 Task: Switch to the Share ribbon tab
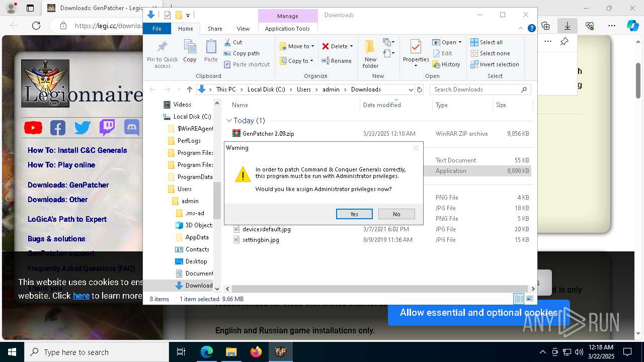215,29
